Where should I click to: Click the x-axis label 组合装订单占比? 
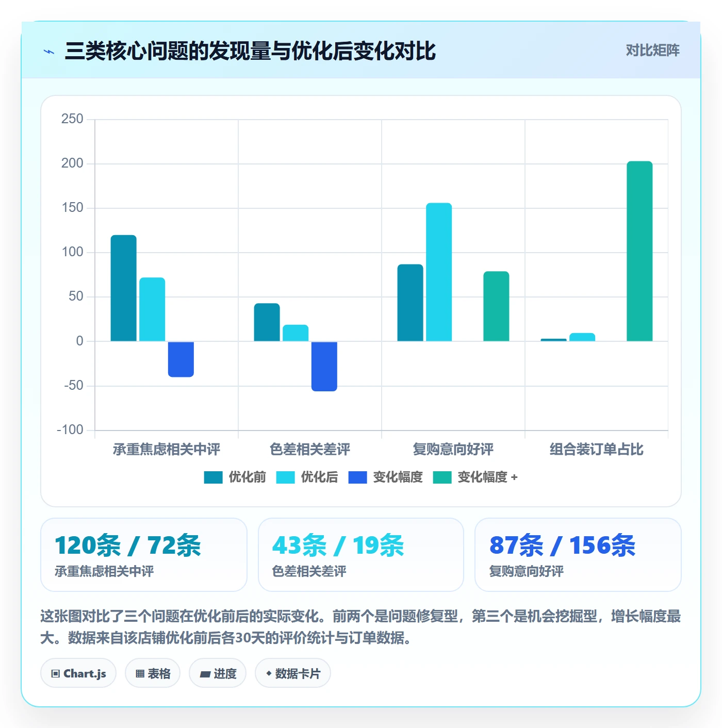click(597, 450)
